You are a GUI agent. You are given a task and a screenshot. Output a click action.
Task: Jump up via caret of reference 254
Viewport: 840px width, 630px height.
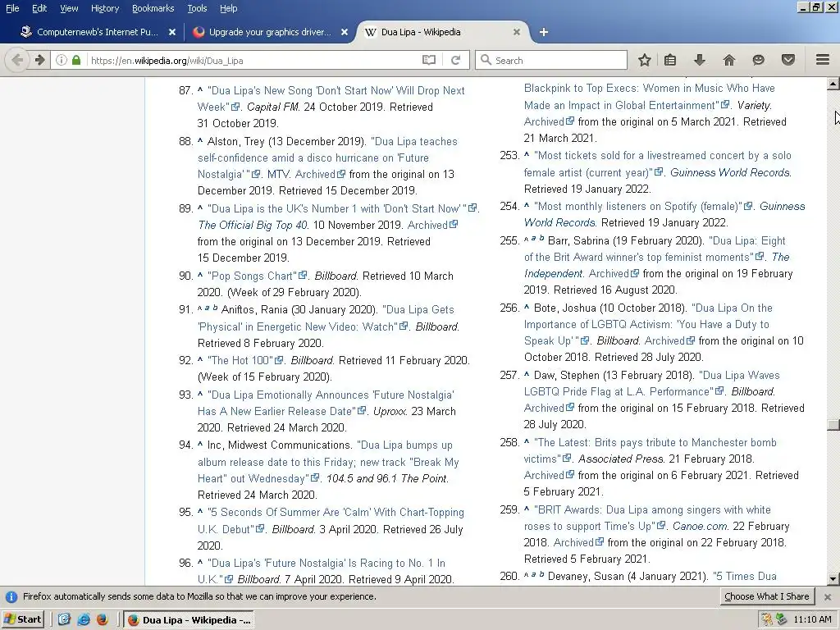click(x=527, y=205)
